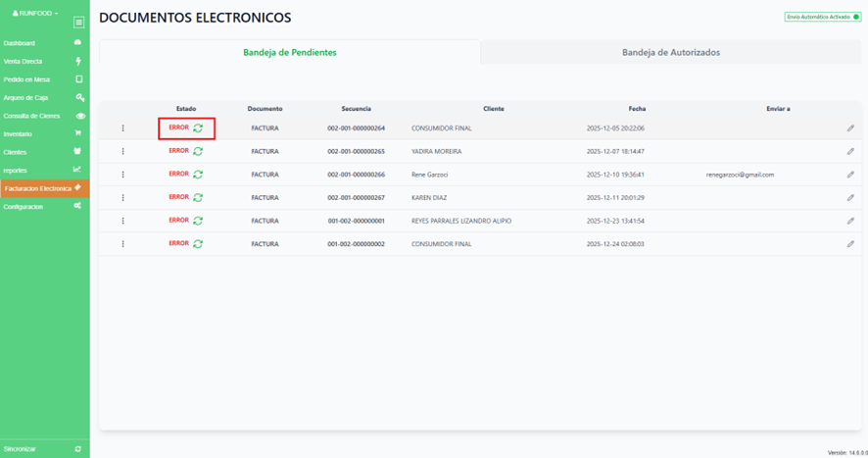Open options menu for invoice 001-002-000000002
The image size is (868, 458).
click(122, 244)
